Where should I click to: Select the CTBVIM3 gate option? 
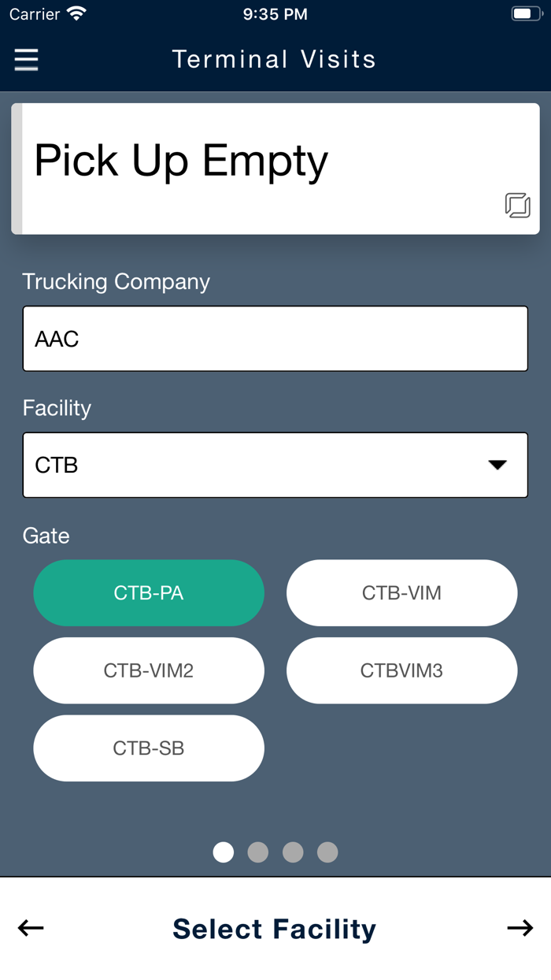401,670
